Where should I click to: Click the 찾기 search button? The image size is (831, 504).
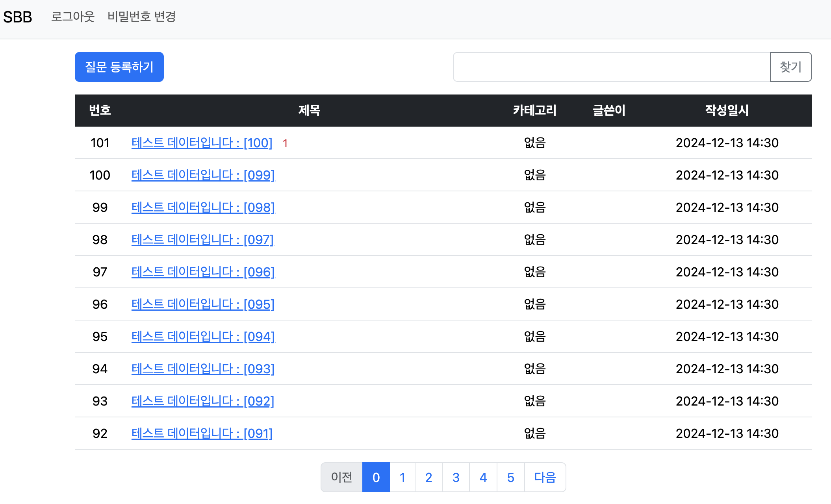(x=791, y=67)
